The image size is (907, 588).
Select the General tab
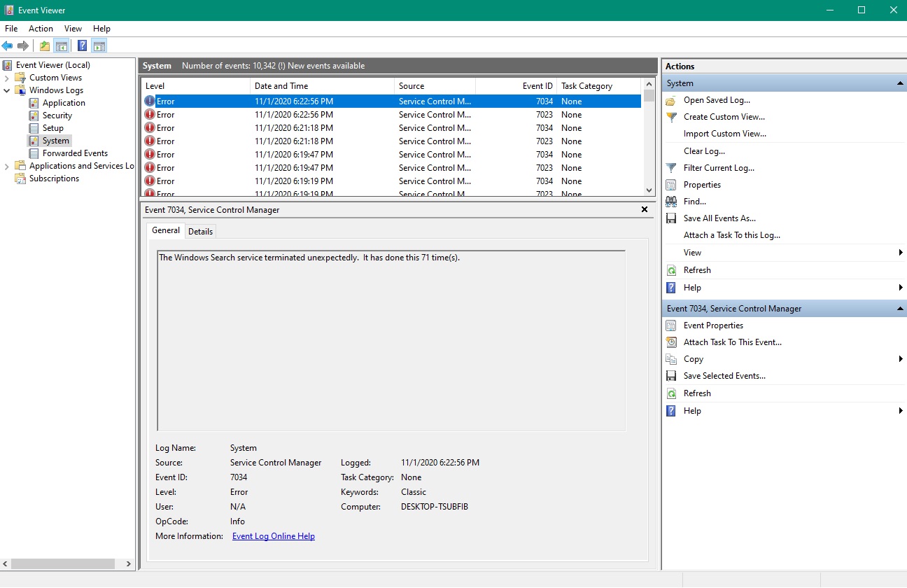click(166, 230)
